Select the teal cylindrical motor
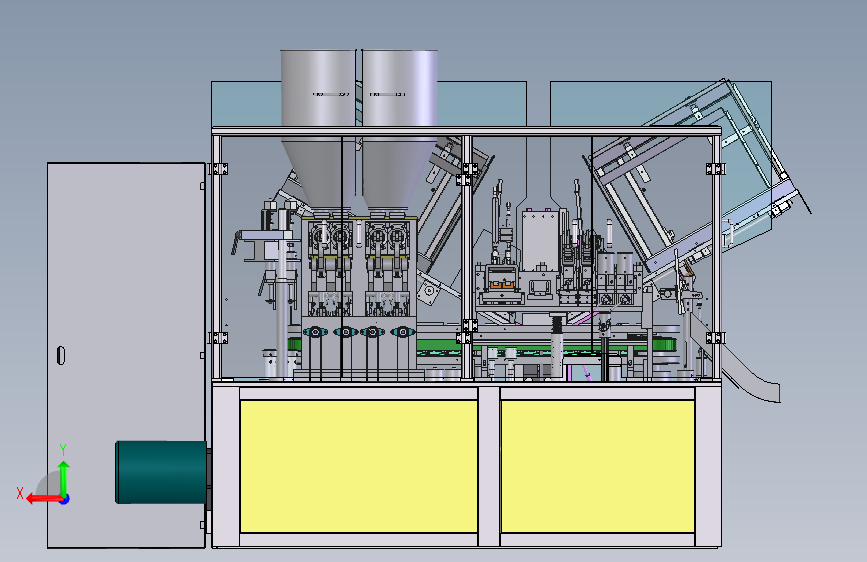 [161, 472]
